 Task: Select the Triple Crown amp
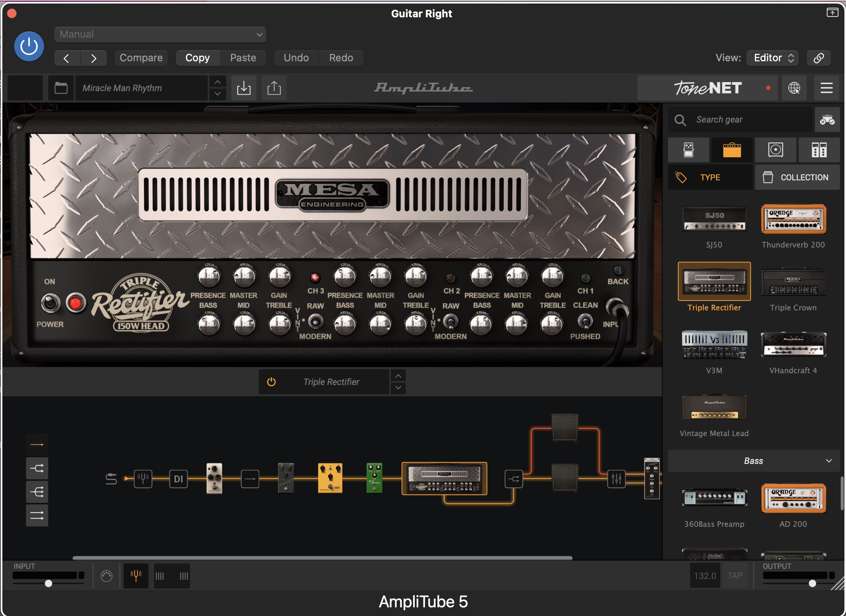pos(793,282)
